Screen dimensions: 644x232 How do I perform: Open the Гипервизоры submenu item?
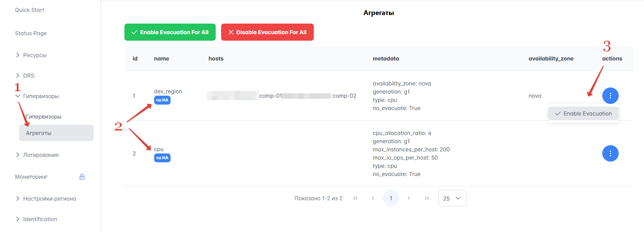click(44, 117)
